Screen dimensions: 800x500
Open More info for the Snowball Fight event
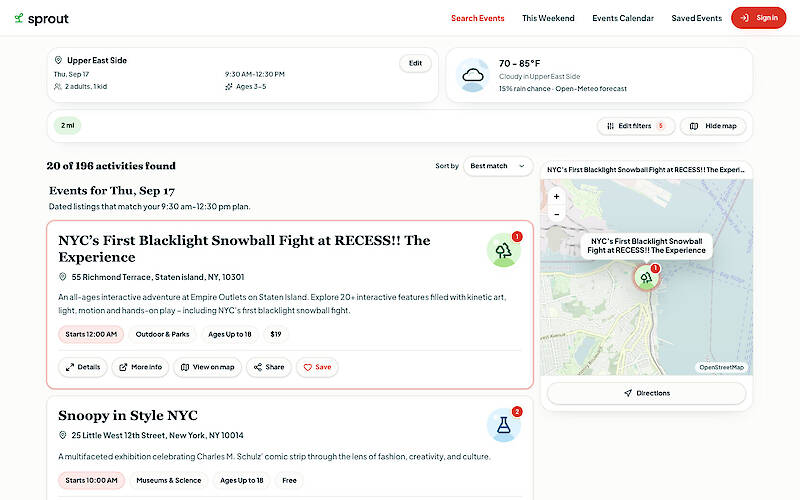(140, 367)
